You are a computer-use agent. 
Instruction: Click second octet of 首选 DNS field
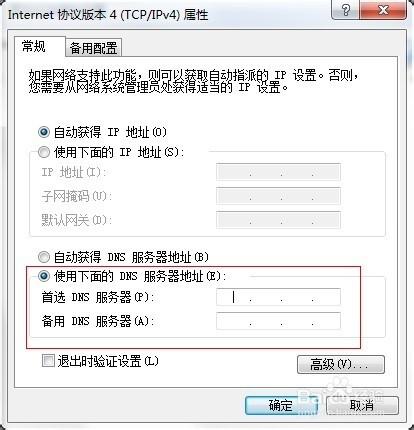[x=266, y=297]
